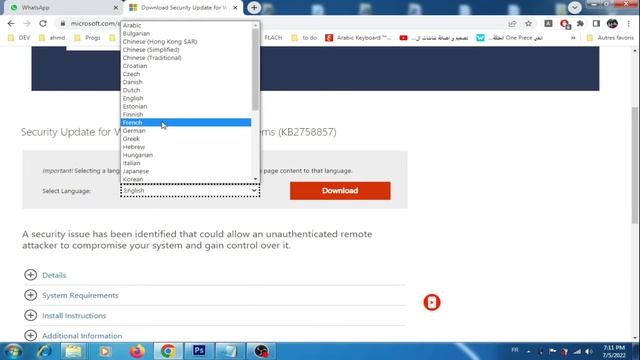Open the Progs bookmarks folder
640x360 pixels.
click(87, 38)
